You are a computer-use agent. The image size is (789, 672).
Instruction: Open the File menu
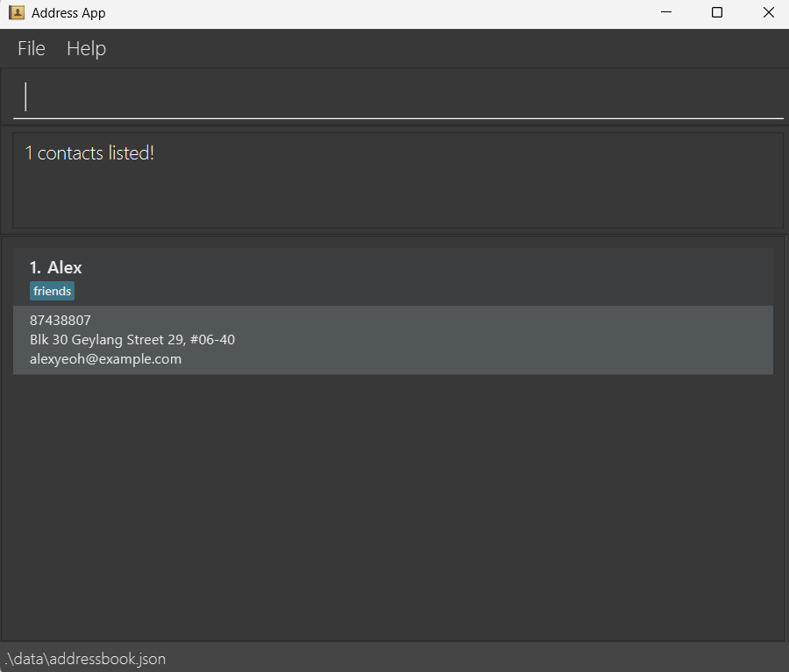pyautogui.click(x=32, y=49)
